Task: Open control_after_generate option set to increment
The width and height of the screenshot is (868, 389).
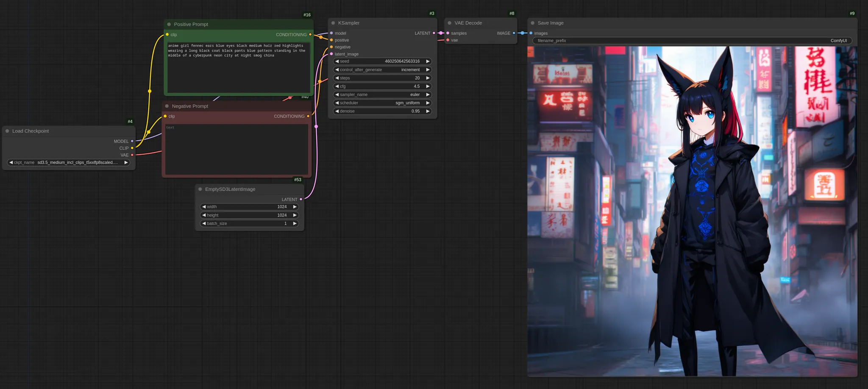Action: tap(382, 69)
